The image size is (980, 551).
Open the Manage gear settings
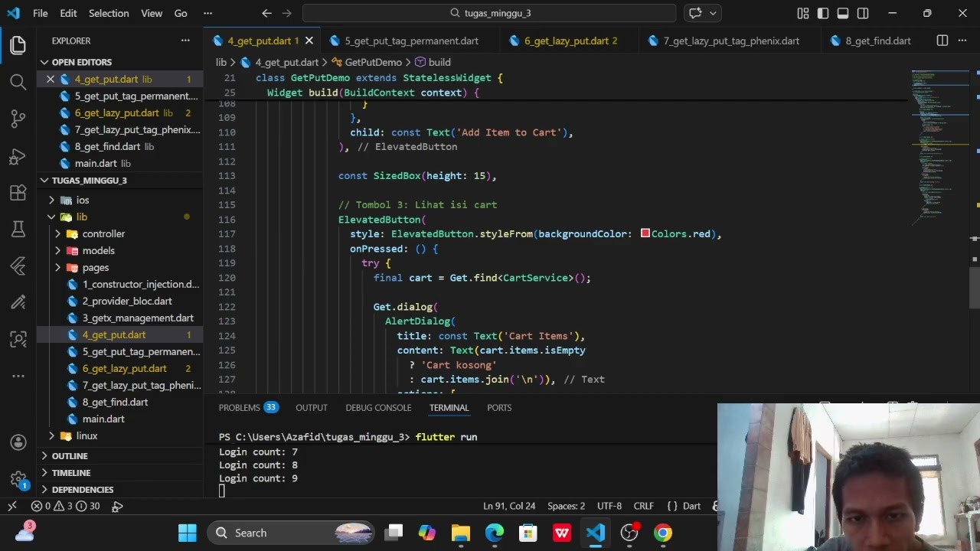point(18,479)
